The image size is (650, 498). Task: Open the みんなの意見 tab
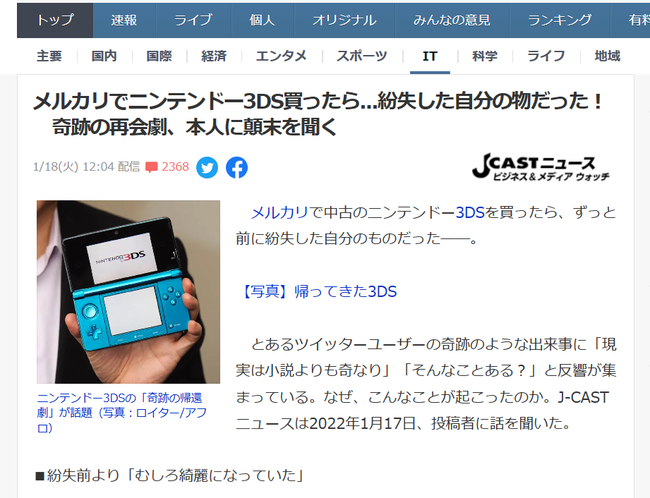452,20
